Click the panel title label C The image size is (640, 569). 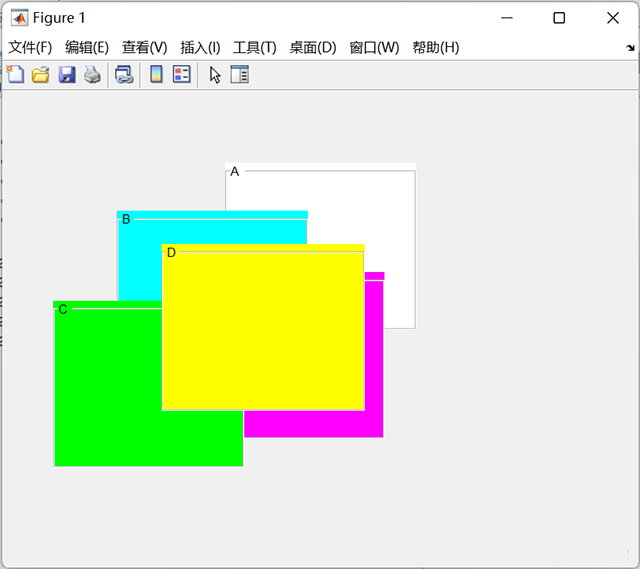[63, 310]
